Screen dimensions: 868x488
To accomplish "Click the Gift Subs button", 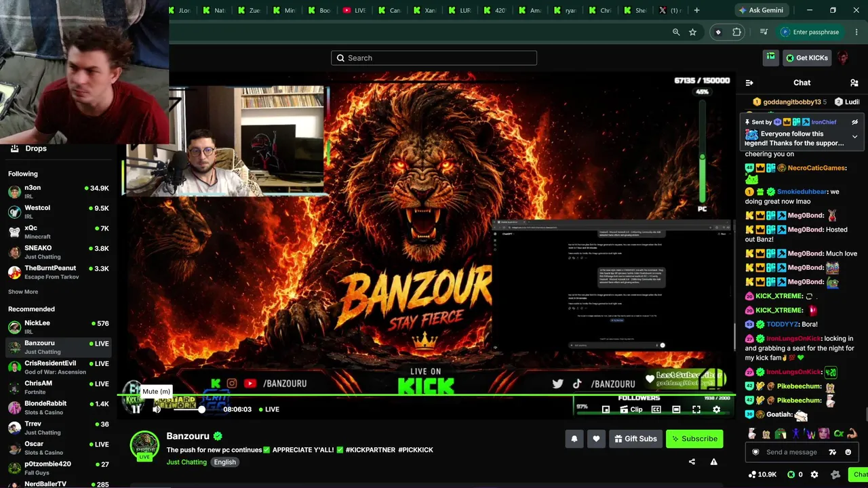I will (x=635, y=439).
